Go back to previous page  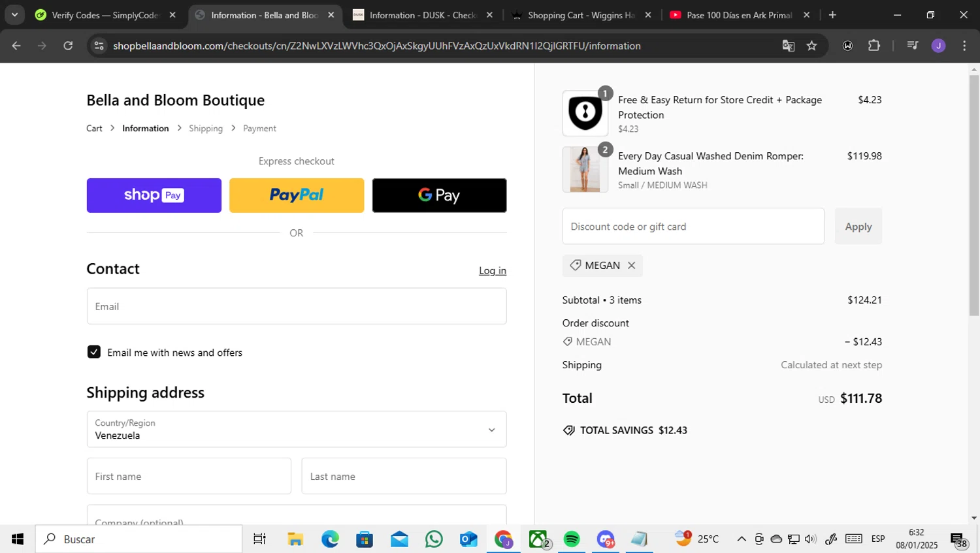[16, 46]
